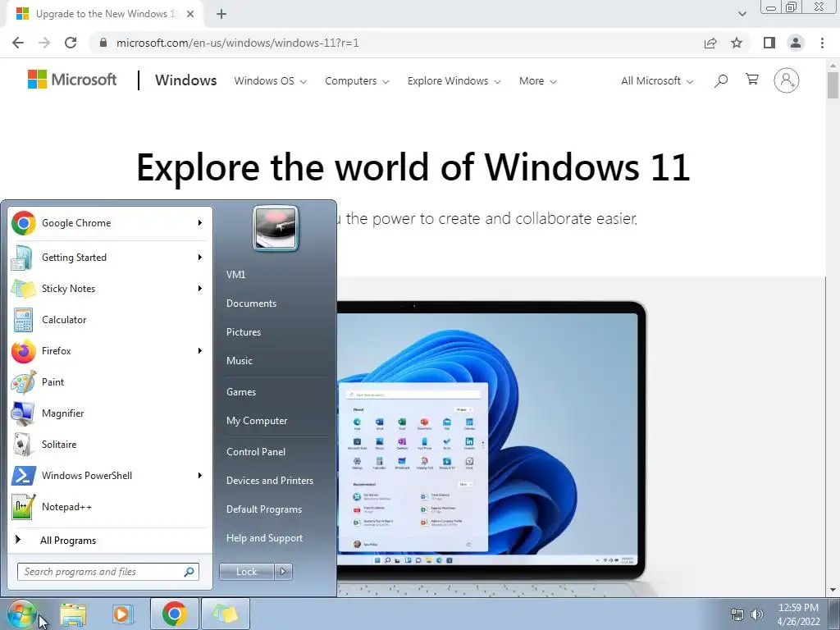This screenshot has height=630, width=840.
Task: Click the Chrome address bar URL
Action: click(x=237, y=43)
